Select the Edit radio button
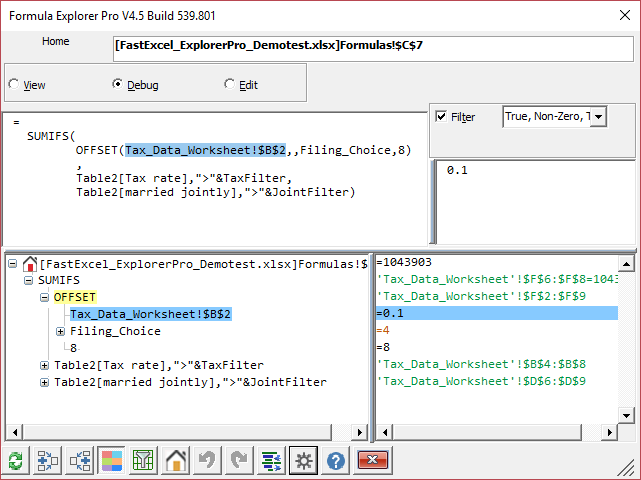The image size is (641, 480). [229, 84]
